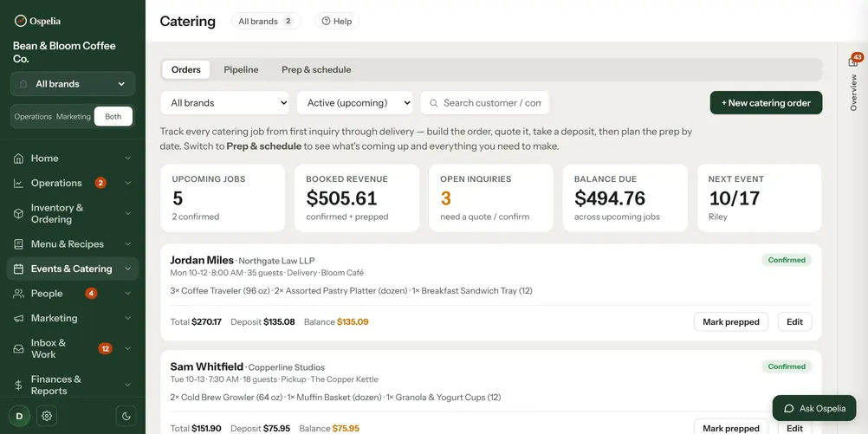Open the Home sidebar icon
This screenshot has width=868, height=434.
pyautogui.click(x=18, y=159)
